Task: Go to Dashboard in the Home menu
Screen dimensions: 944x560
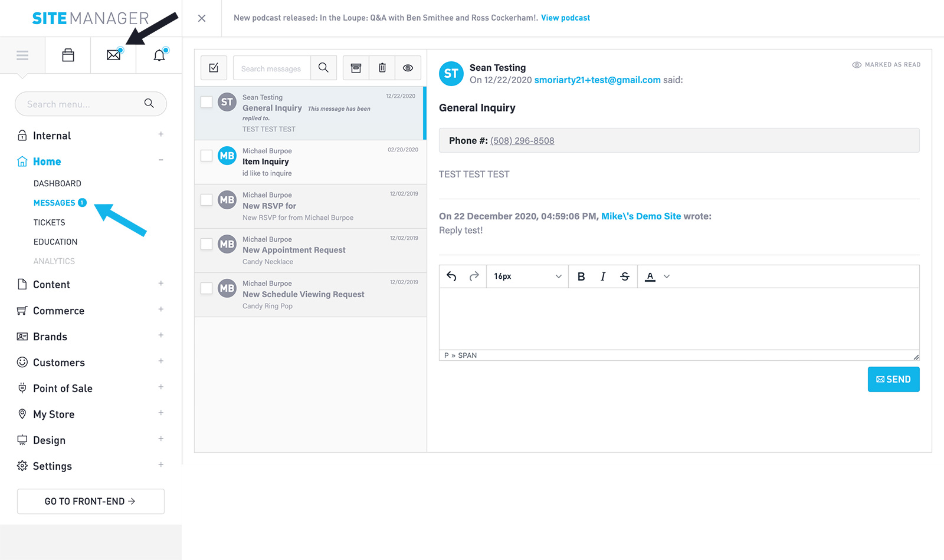Action: pos(57,183)
